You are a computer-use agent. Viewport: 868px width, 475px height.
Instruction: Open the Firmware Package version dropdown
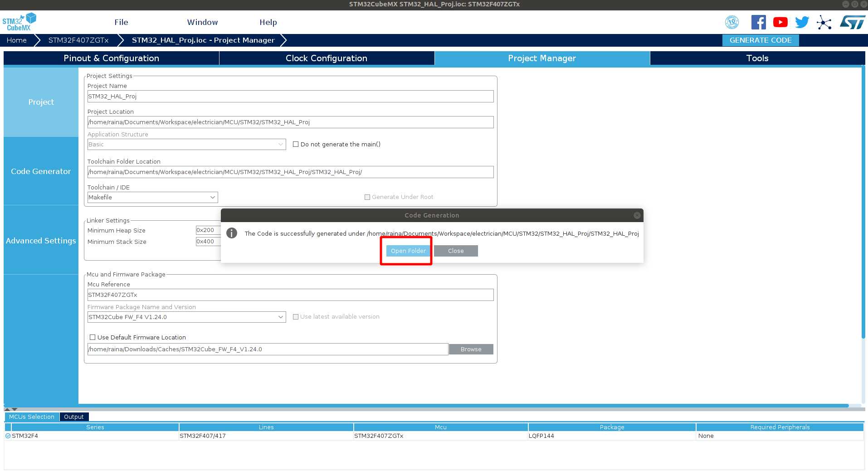[x=186, y=317]
